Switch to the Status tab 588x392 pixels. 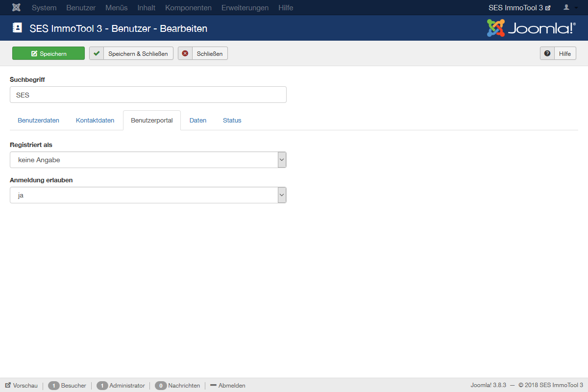232,121
